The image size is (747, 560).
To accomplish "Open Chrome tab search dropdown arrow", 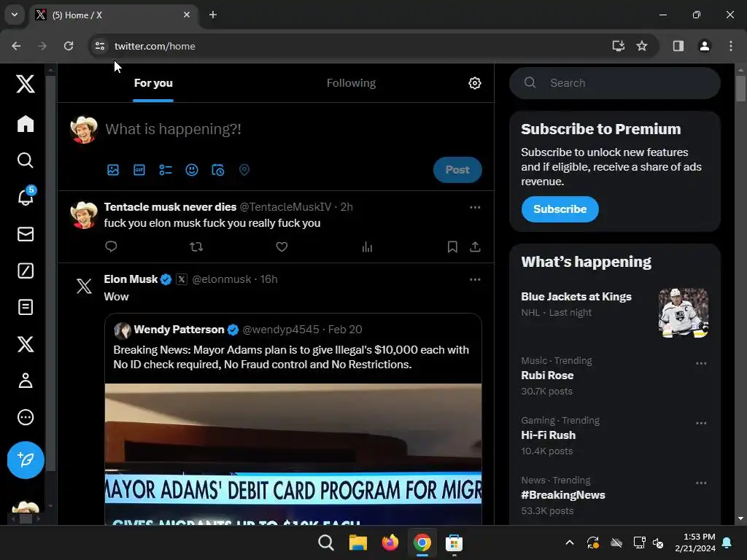I will (x=15, y=15).
